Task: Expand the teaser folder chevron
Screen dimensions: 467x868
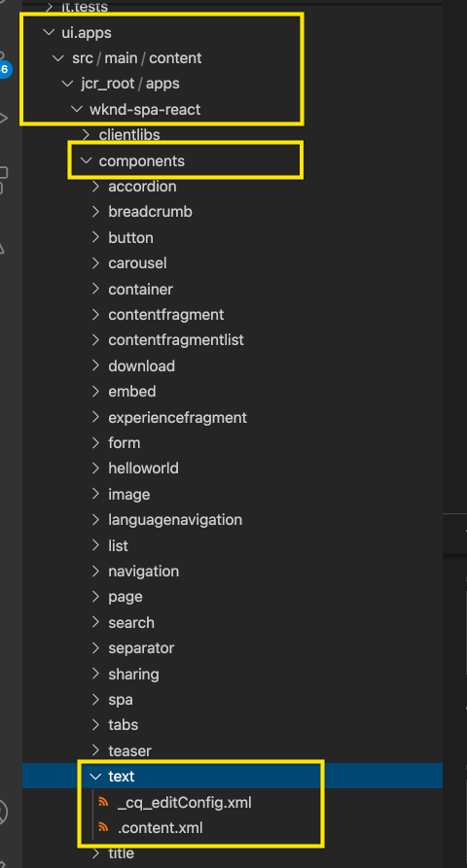Action: tap(96, 750)
